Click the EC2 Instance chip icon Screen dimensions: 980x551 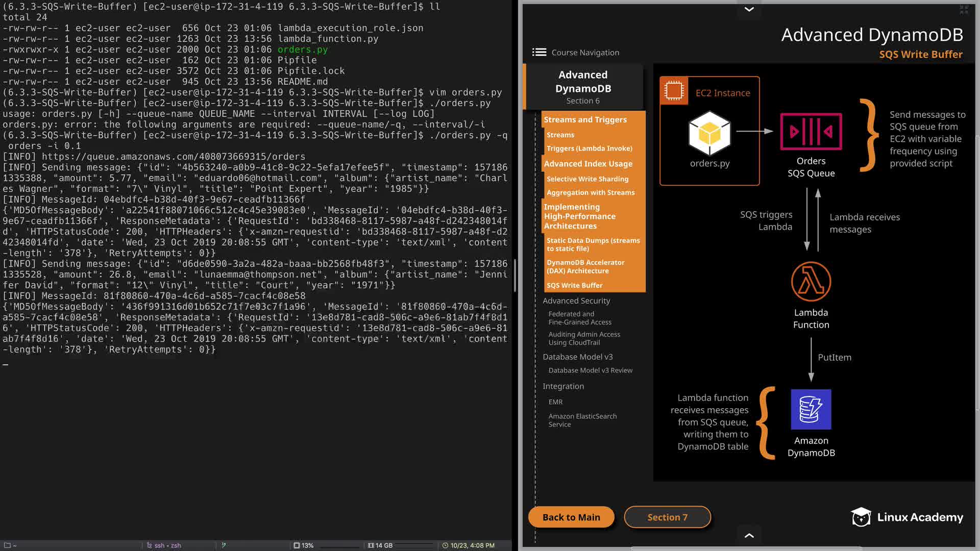[674, 91]
